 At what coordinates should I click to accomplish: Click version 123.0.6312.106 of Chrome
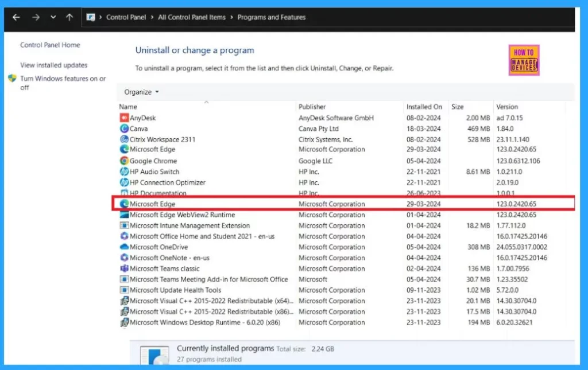point(519,161)
